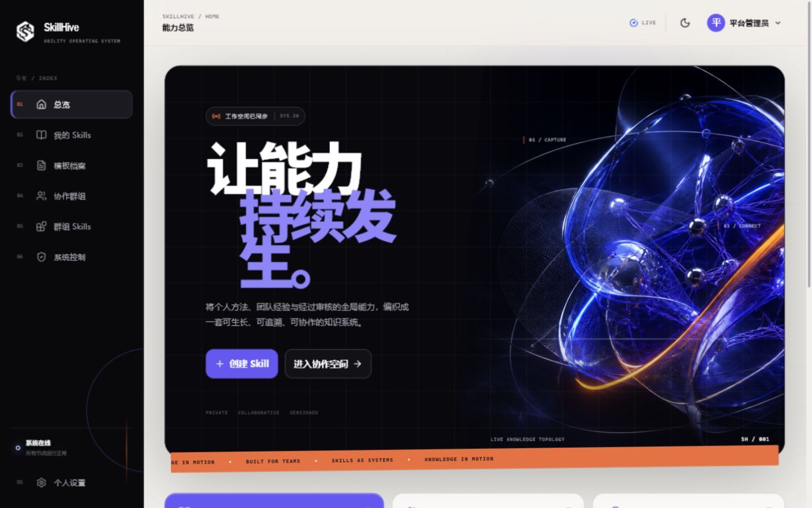
Task: Select 总览 in the sidebar
Action: tap(72, 104)
